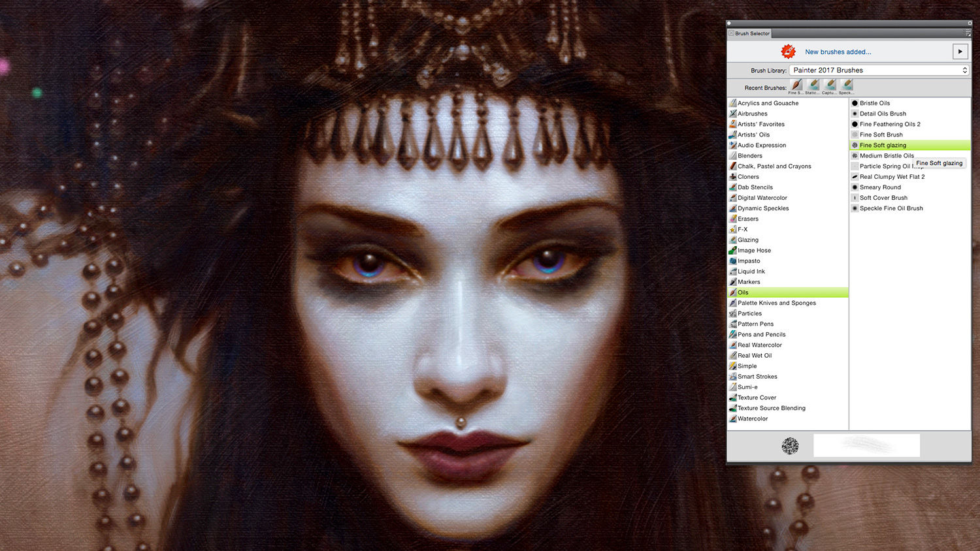
Task: Open the Brush Selector panel options menu
Action: click(967, 33)
